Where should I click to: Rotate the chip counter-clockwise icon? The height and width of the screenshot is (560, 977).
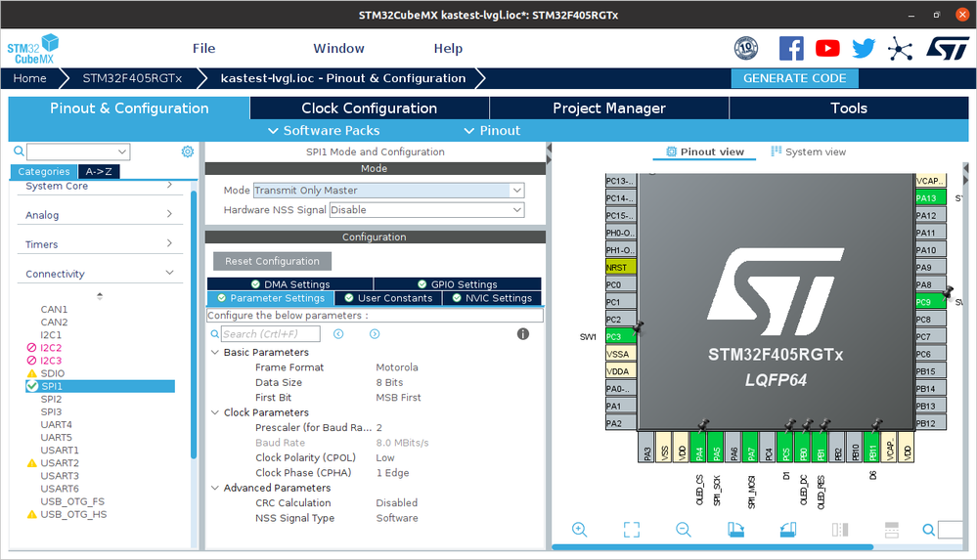pos(787,530)
